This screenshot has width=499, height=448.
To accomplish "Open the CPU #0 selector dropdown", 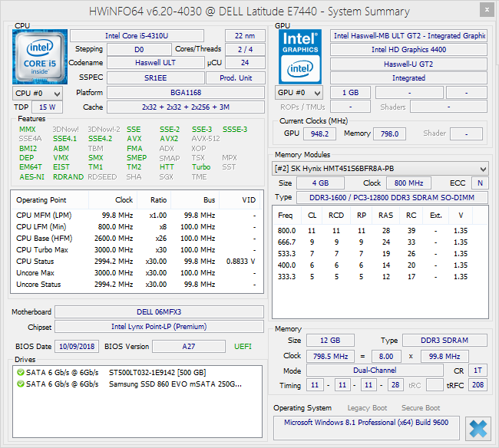I will coord(38,93).
